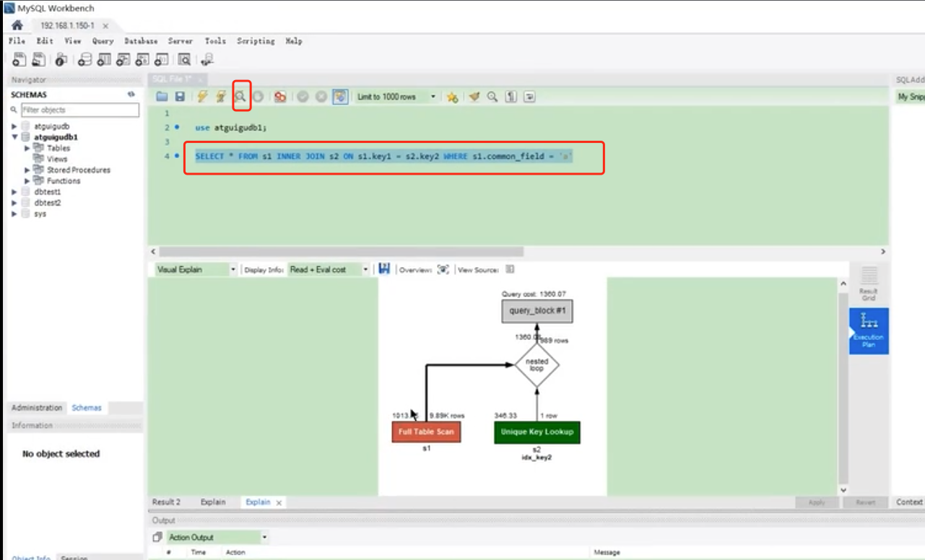Expand the Stored Procedures node
This screenshot has width=925, height=560.
coord(27,170)
